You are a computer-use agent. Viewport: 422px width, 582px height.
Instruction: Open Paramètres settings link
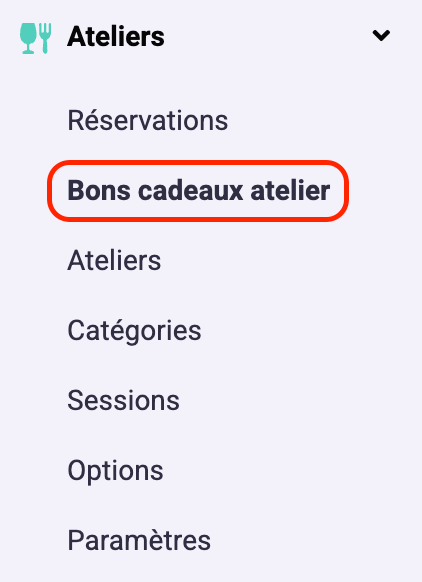[139, 540]
